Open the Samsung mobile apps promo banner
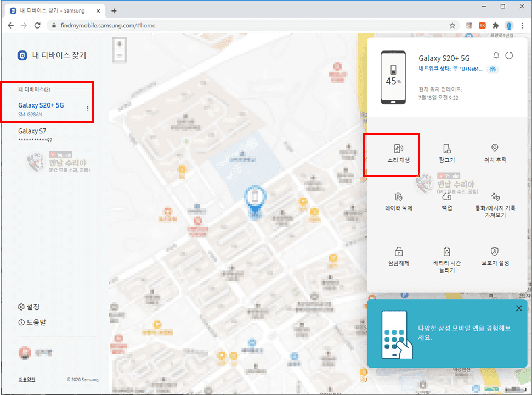 point(447,333)
